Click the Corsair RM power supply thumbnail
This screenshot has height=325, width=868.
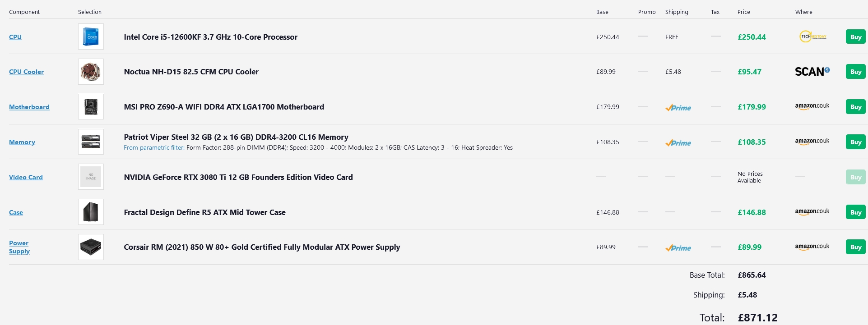coord(91,247)
